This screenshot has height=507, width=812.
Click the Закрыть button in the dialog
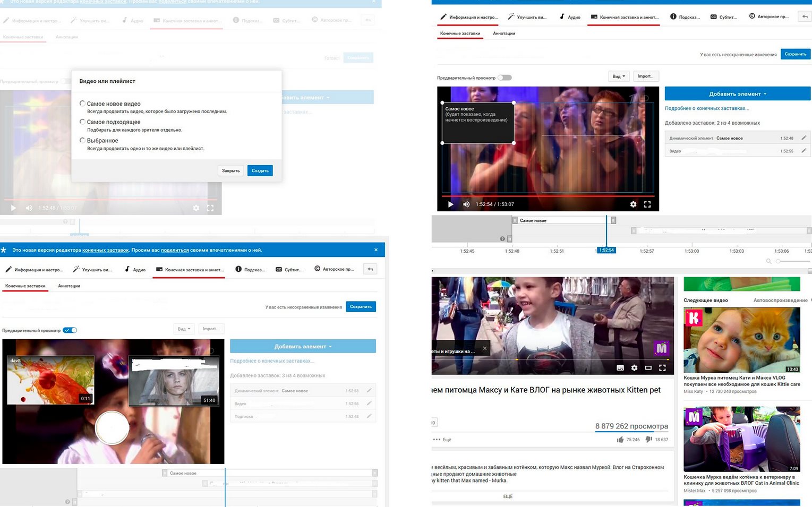point(231,171)
